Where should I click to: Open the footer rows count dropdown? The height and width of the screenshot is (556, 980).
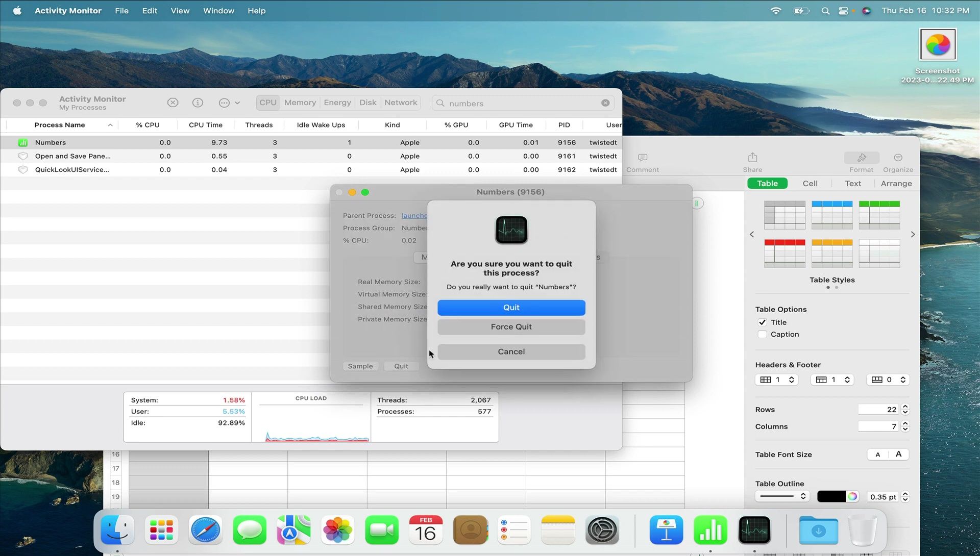tap(888, 380)
